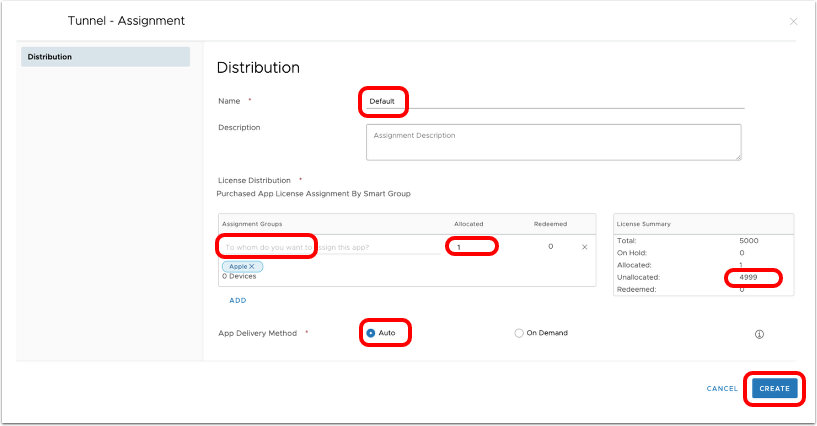Click the Redeemed column header
The height and width of the screenshot is (426, 817).
(550, 224)
